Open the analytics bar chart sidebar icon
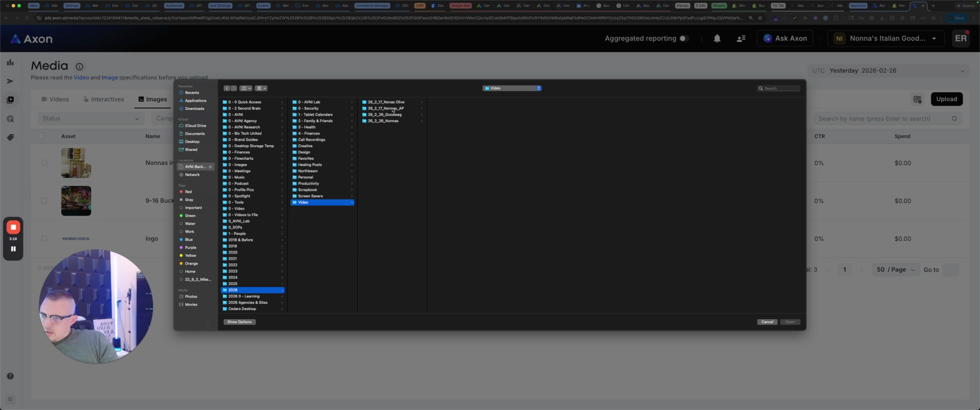Viewport: 980px width, 410px height. [10, 63]
